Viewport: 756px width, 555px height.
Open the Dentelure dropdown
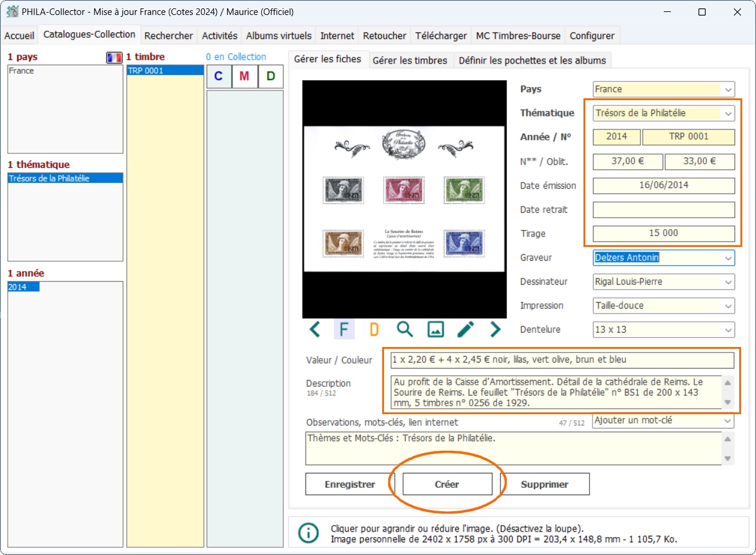pos(728,330)
